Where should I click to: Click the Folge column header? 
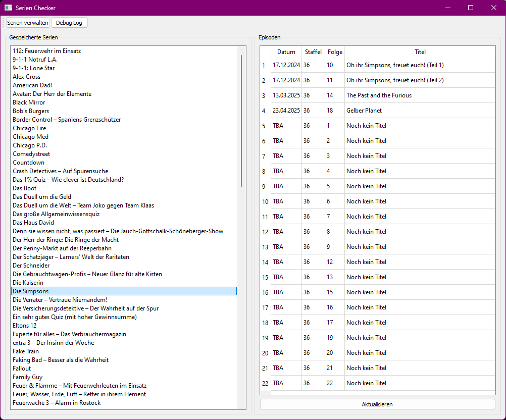click(335, 52)
